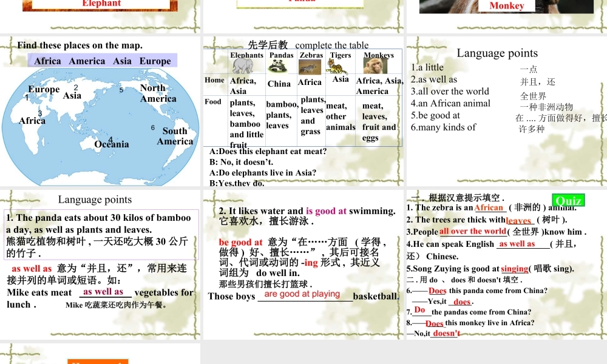607x364 pixels.
Task: Click the 'Oceania' label on the map
Action: 112,144
